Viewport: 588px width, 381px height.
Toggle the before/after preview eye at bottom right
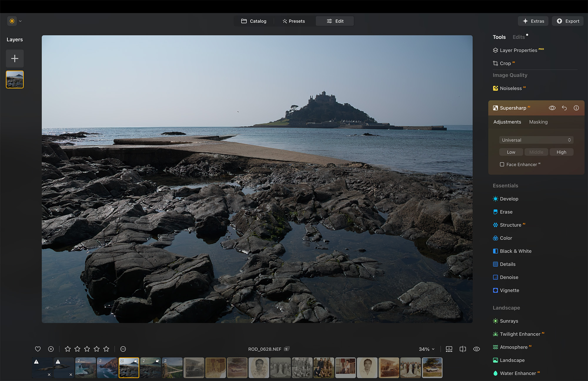click(477, 349)
